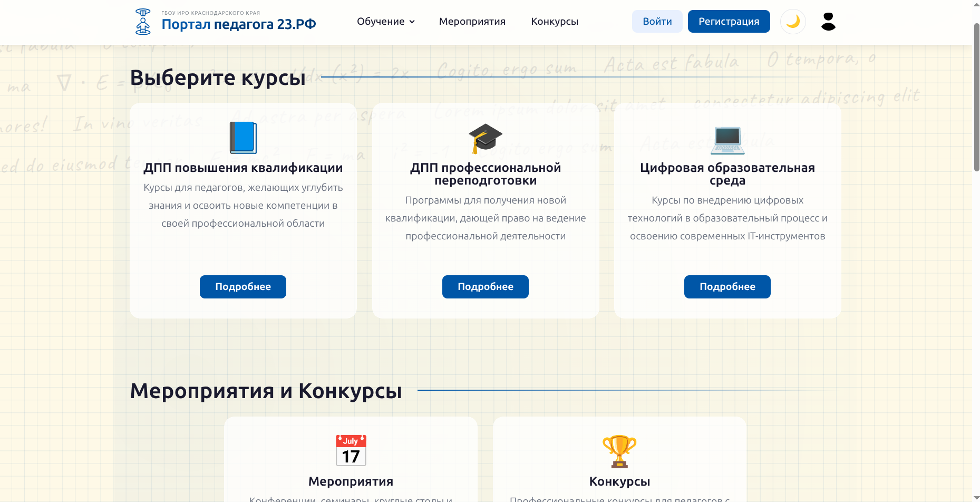Click Подробнее under Цифровая образовательная среда
The image size is (980, 502).
click(727, 287)
